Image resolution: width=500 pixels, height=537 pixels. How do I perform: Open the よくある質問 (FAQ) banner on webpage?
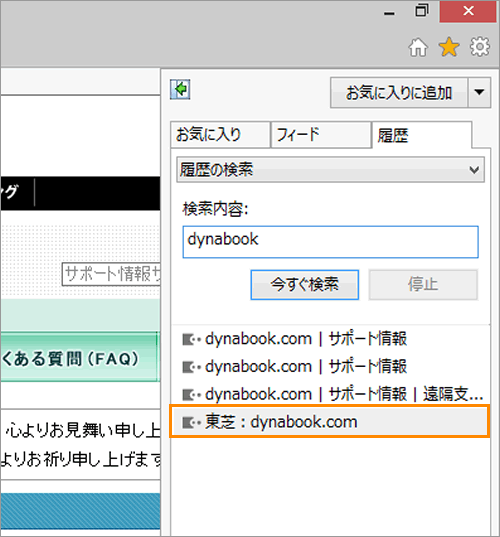pos(79,357)
